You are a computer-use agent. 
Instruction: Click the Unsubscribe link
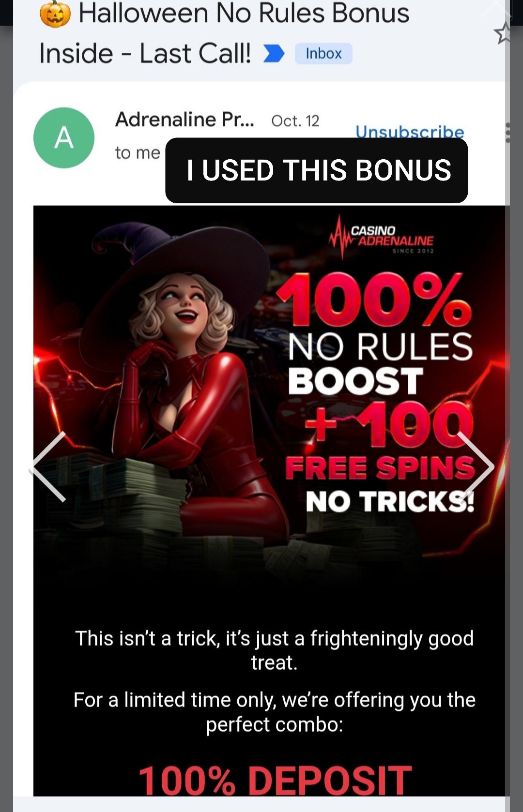point(410,131)
